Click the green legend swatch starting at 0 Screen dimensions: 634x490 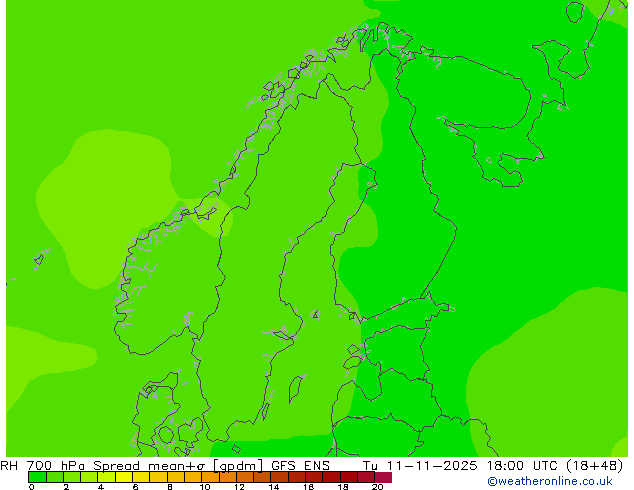click(37, 477)
